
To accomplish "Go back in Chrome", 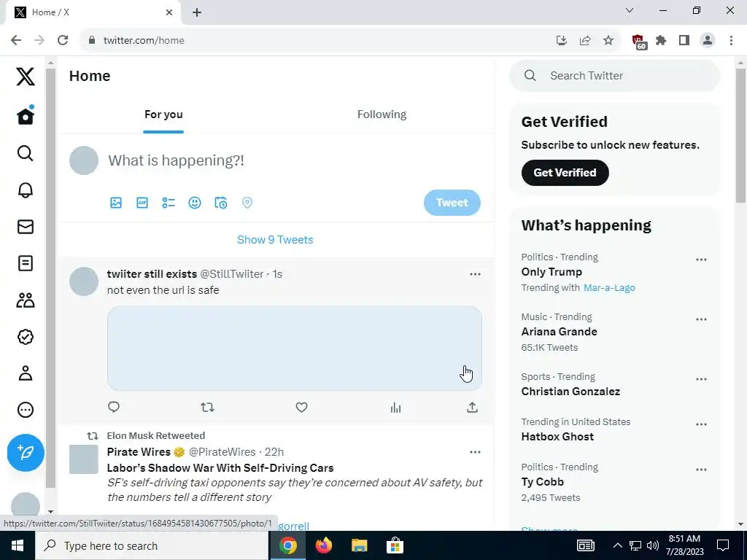I will click(16, 40).
